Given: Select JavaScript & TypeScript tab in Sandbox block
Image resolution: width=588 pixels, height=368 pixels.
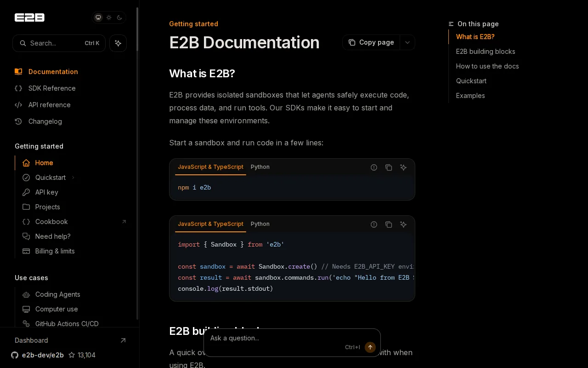Looking at the screenshot, I should click(210, 224).
